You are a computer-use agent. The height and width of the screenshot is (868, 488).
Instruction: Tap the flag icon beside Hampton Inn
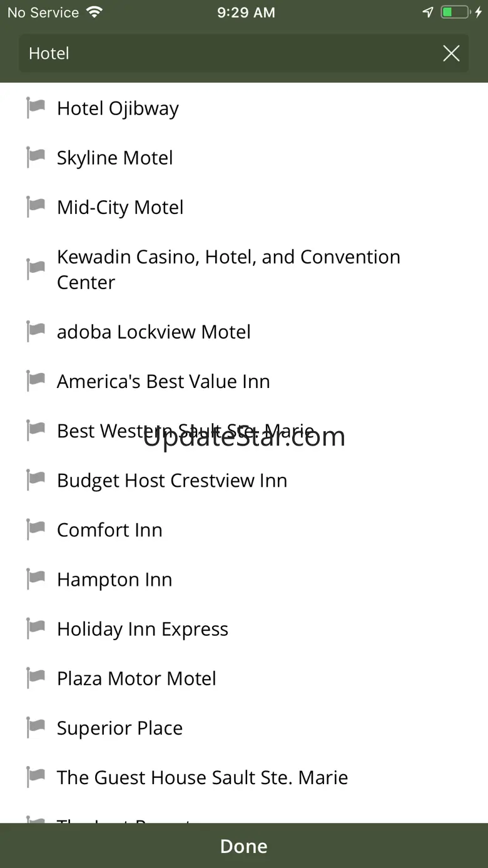[x=36, y=580]
